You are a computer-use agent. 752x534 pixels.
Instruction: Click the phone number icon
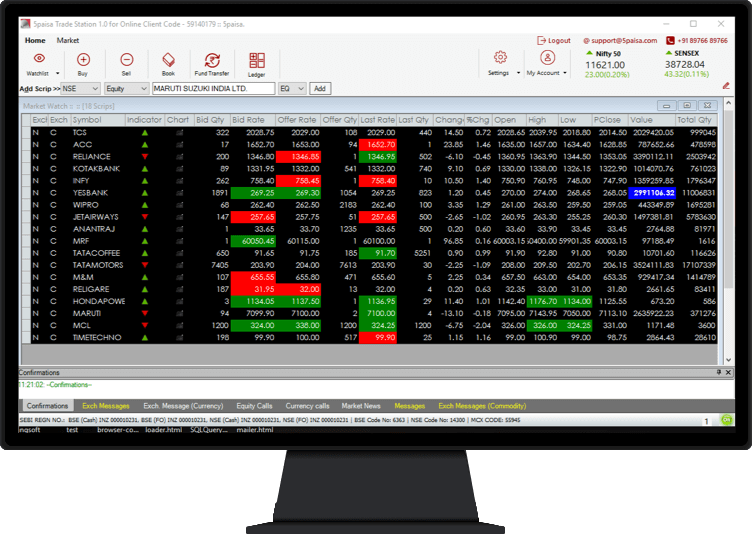click(670, 41)
